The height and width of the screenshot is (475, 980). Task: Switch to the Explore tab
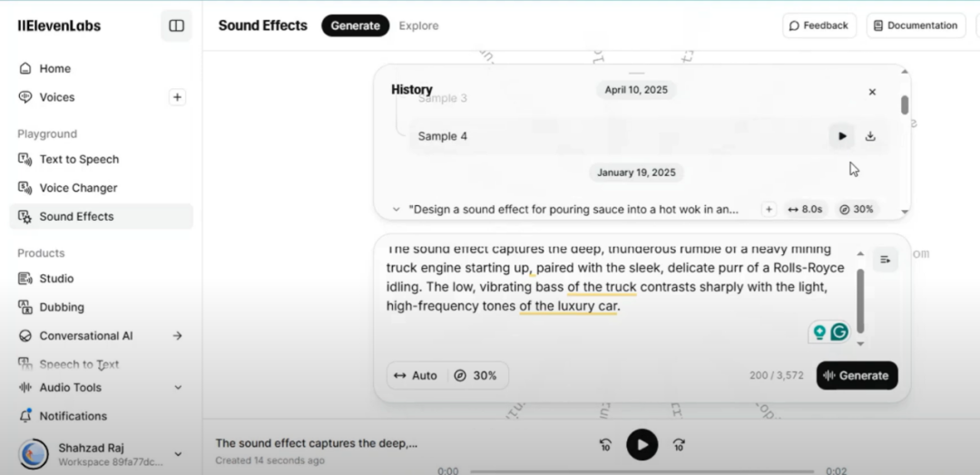click(x=418, y=25)
